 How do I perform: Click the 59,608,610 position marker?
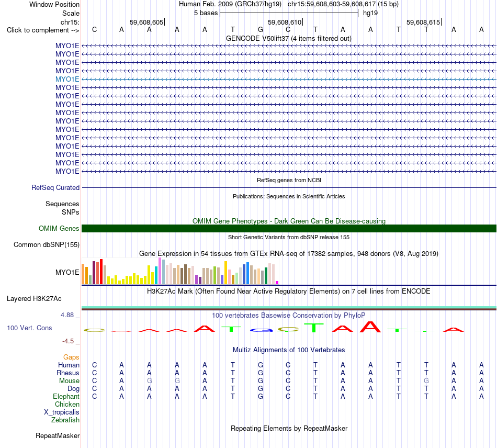click(x=285, y=22)
